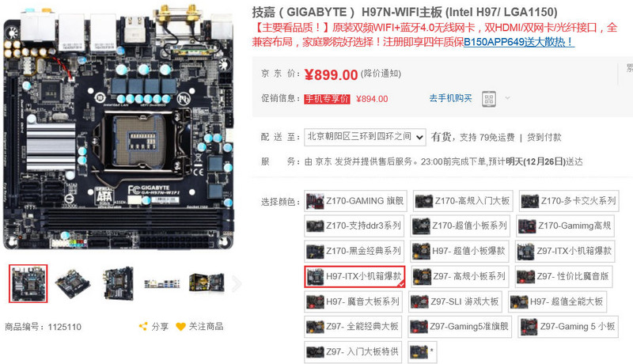Expand the chevron next to QR code
633x364 pixels.
click(507, 98)
